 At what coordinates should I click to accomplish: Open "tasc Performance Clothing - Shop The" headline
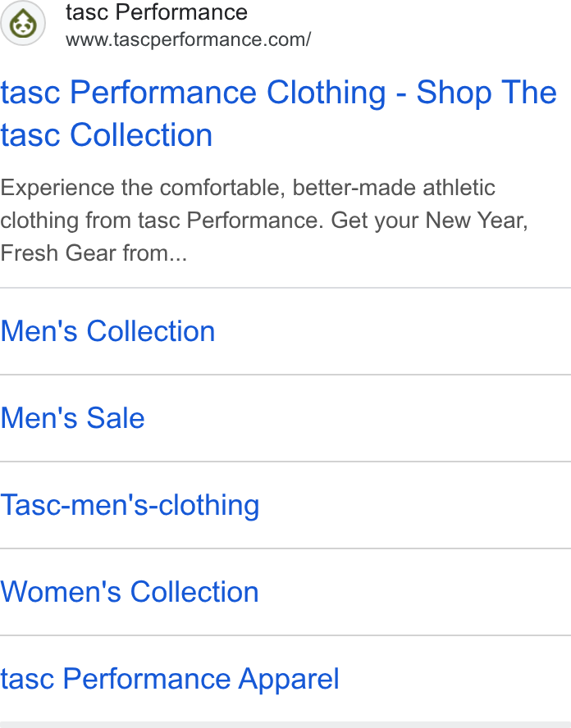(x=279, y=92)
